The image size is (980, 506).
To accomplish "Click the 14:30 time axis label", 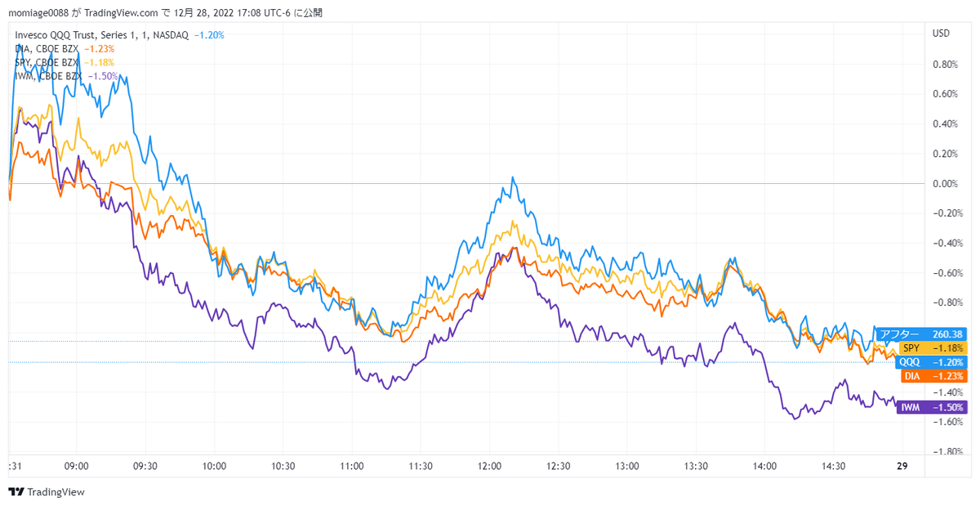I will (x=834, y=466).
